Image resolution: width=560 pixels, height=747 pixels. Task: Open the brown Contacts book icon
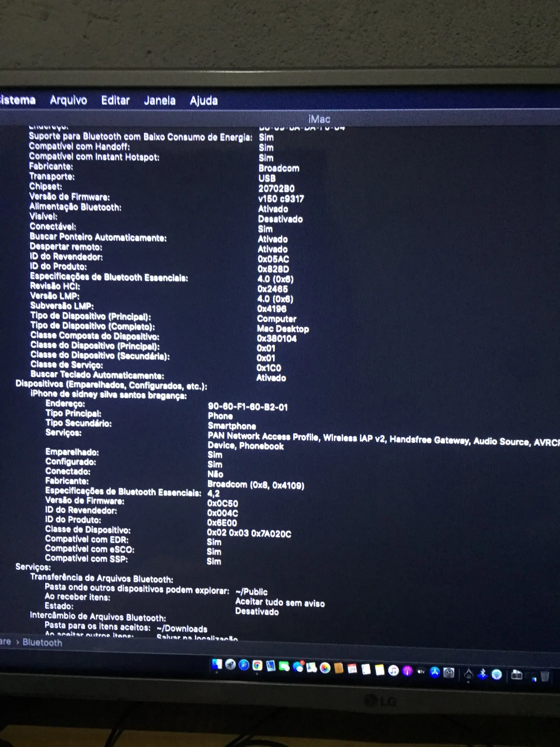click(x=339, y=668)
